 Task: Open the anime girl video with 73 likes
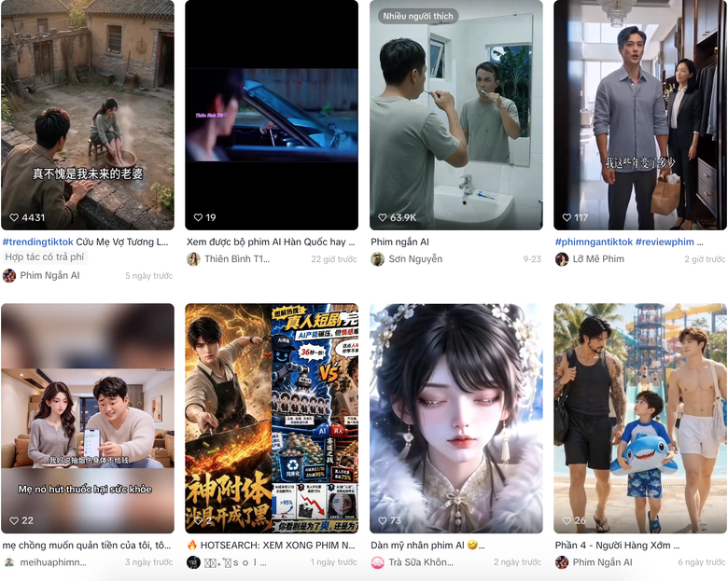tap(455, 418)
